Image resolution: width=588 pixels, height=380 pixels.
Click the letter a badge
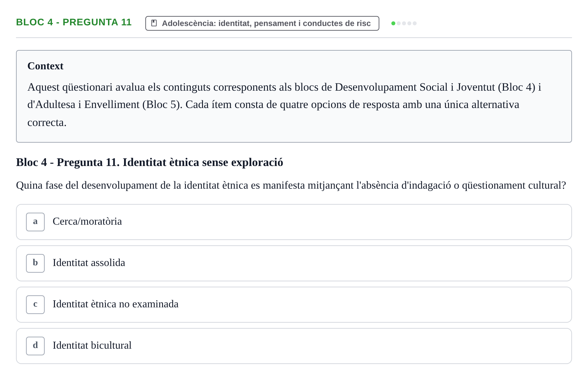[x=35, y=222]
